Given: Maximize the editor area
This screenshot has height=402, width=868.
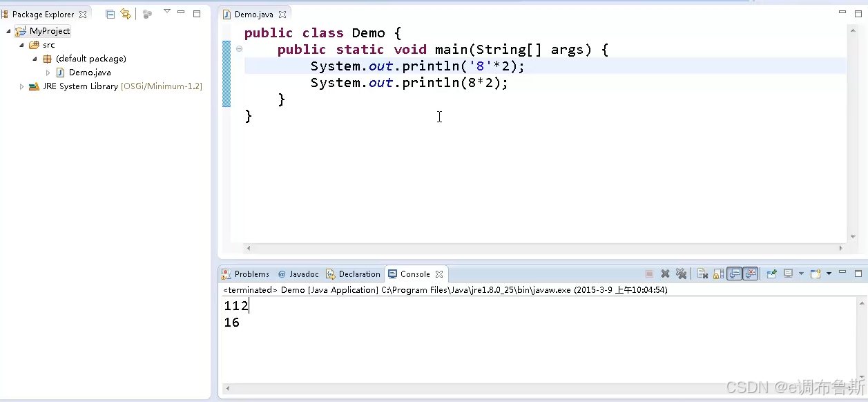Looking at the screenshot, I should pyautogui.click(x=858, y=13).
